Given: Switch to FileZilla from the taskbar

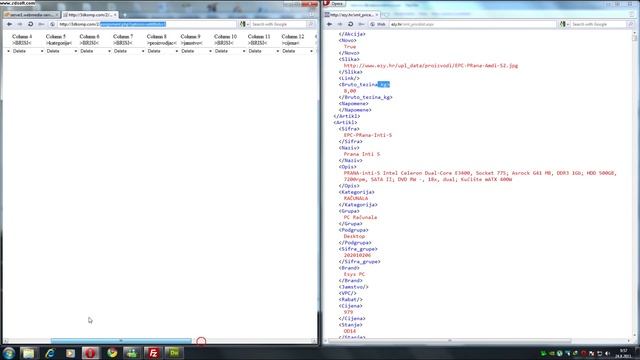Looking at the screenshot, I should pos(153,353).
